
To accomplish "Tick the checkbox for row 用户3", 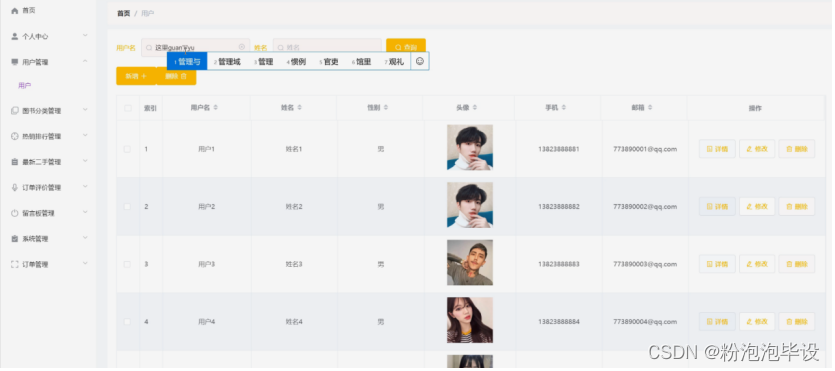I will pyautogui.click(x=127, y=264).
